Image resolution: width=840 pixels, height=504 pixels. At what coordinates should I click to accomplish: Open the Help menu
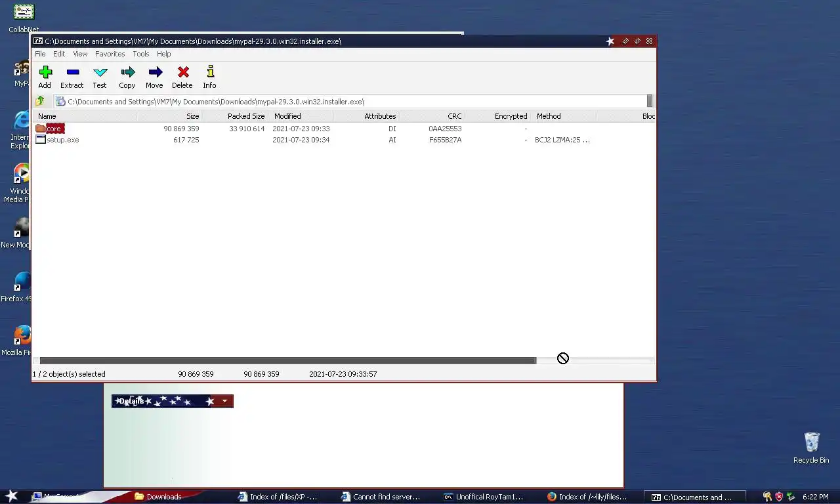pos(164,54)
